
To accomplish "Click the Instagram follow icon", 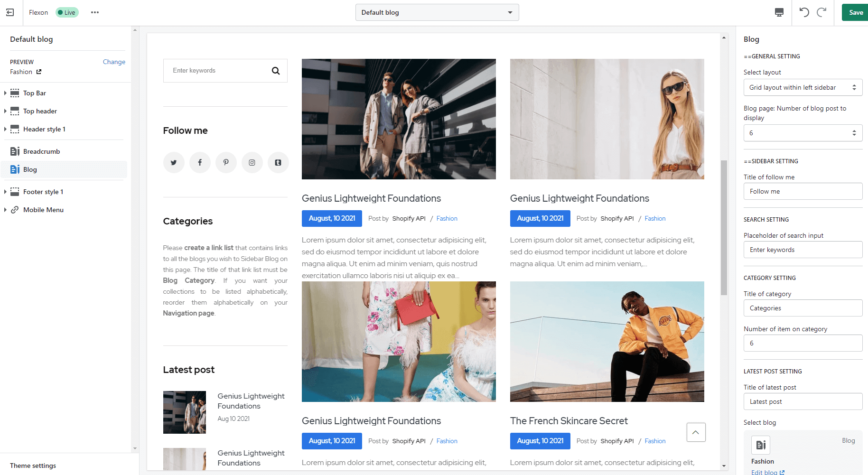I will pyautogui.click(x=252, y=163).
